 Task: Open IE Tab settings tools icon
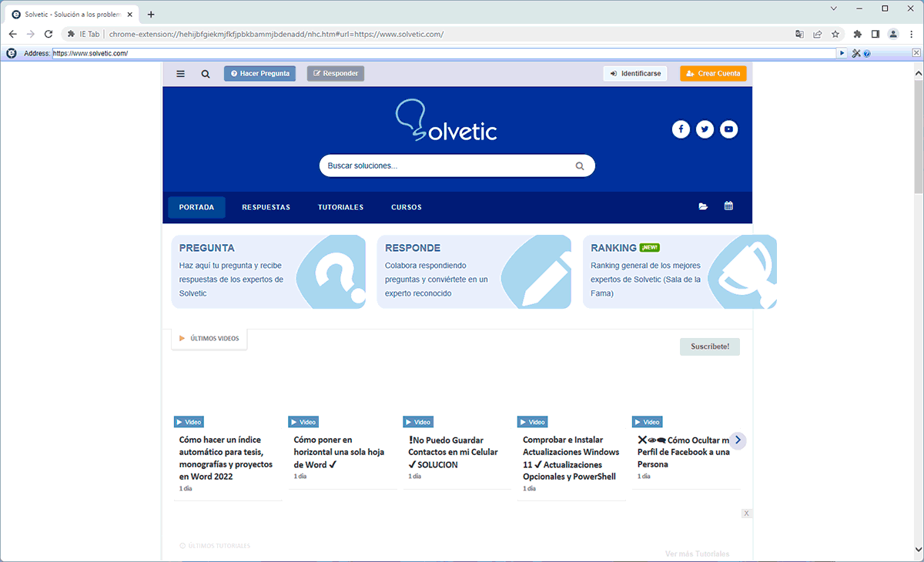pyautogui.click(x=856, y=53)
